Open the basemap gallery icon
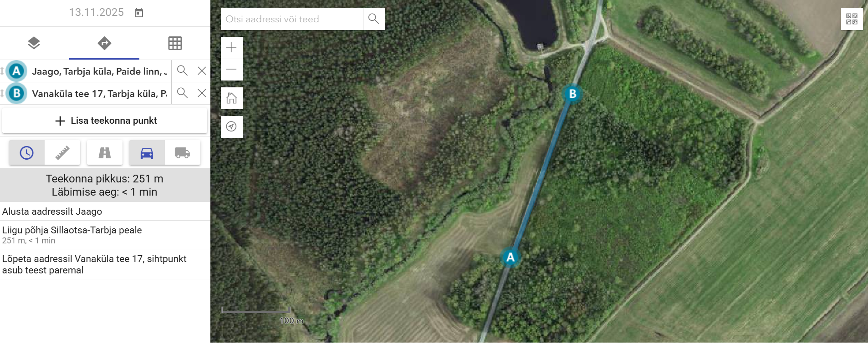This screenshot has width=868, height=343. click(x=852, y=19)
